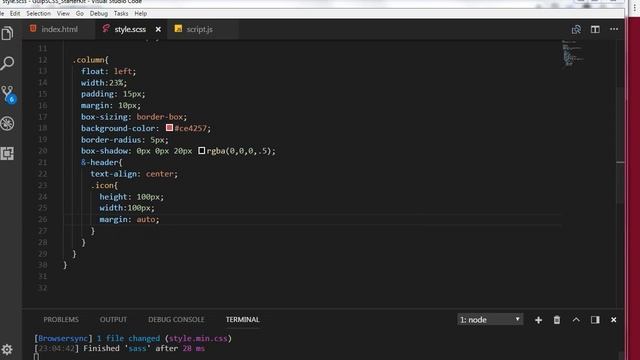Open the Debug menu
Image resolution: width=640 pixels, height=360 pixels.
pos(99,13)
